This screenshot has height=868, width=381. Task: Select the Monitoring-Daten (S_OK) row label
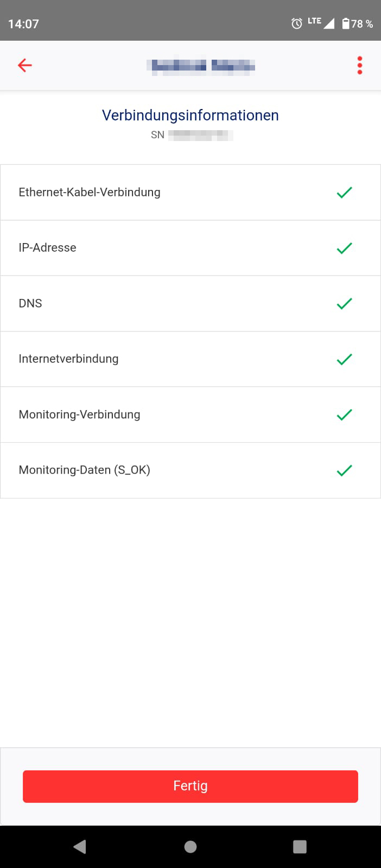[84, 470]
